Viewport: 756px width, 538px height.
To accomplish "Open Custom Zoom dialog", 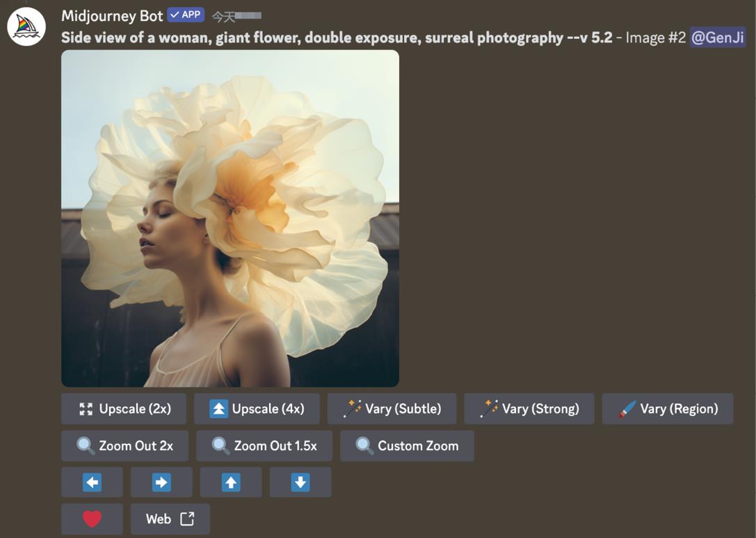I will pos(407,446).
